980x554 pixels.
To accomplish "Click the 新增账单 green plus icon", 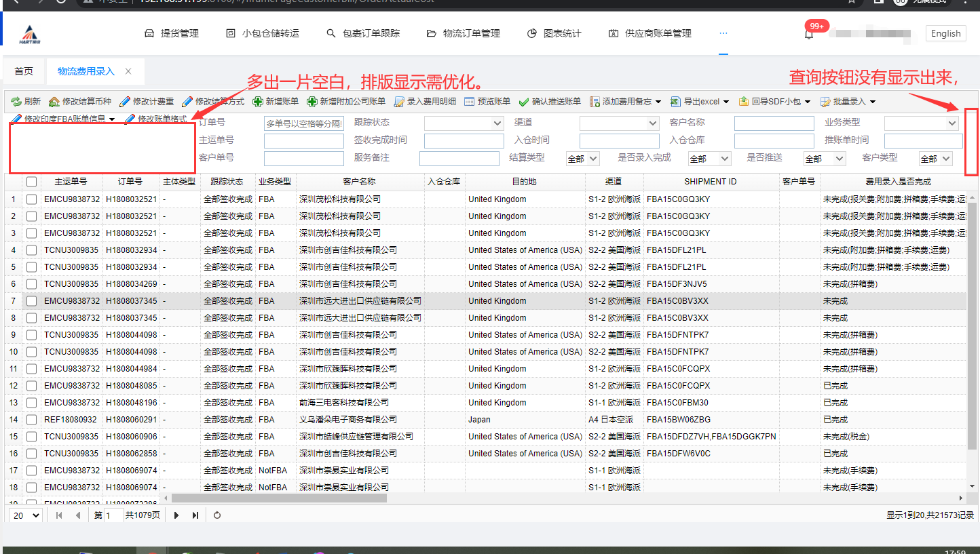I will (x=258, y=102).
